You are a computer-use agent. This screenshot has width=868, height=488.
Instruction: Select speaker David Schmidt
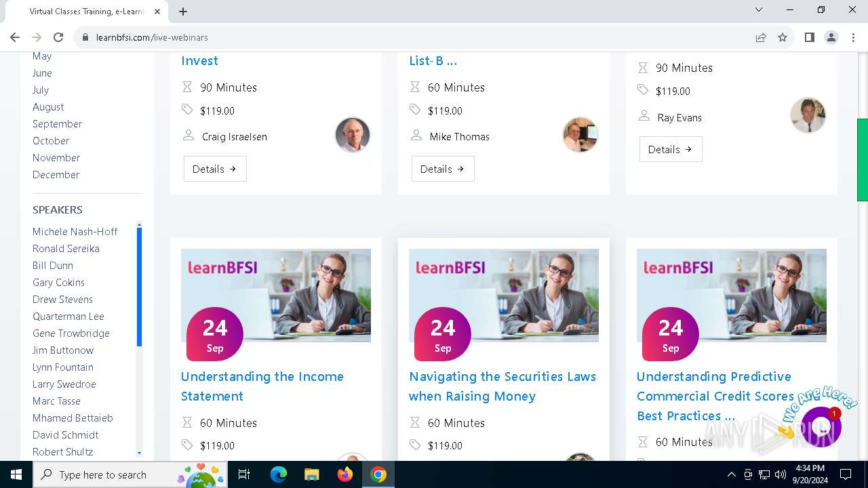click(x=66, y=435)
